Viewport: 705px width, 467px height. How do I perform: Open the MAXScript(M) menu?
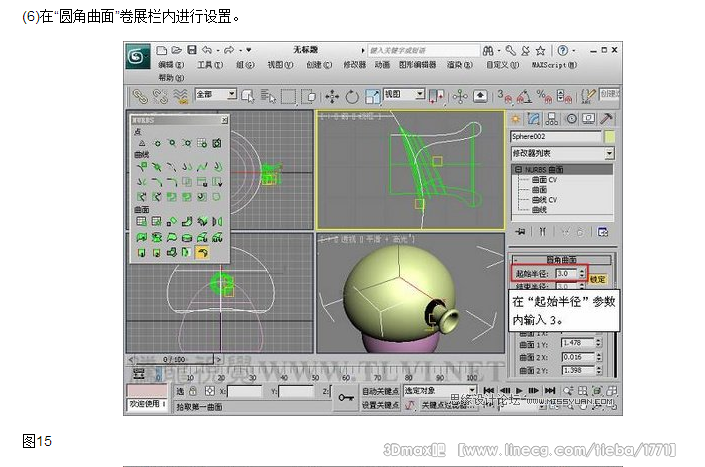554,65
